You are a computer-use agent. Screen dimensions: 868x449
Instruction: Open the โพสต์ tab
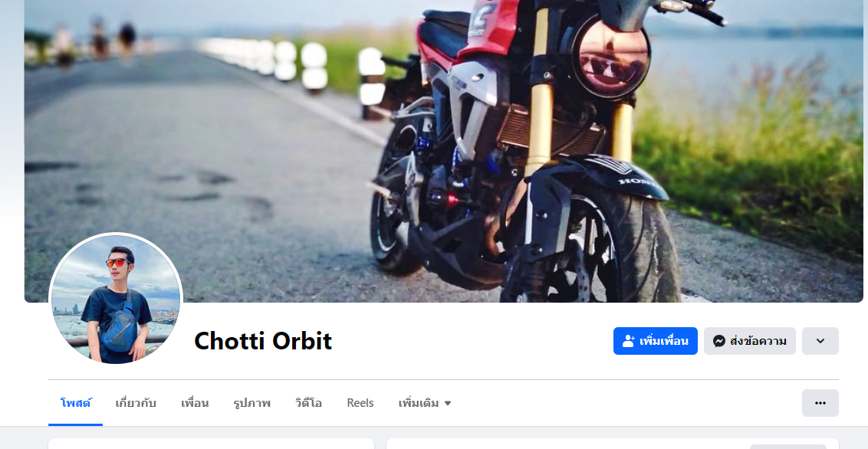click(76, 403)
